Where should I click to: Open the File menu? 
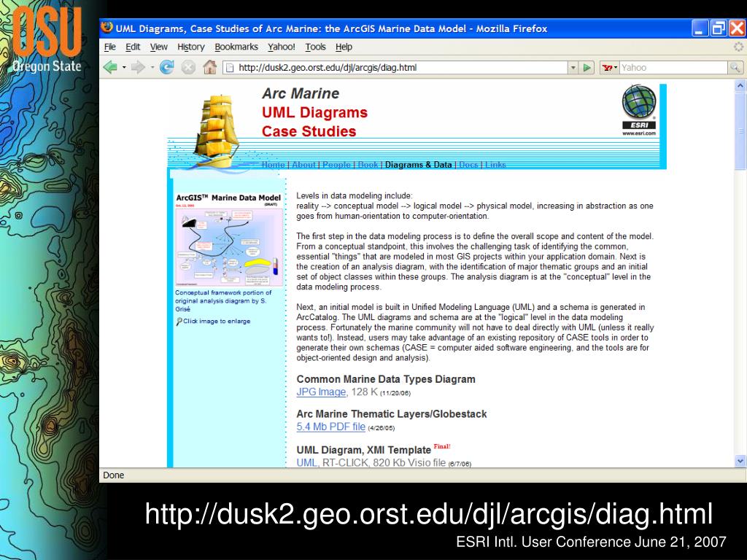(x=109, y=47)
